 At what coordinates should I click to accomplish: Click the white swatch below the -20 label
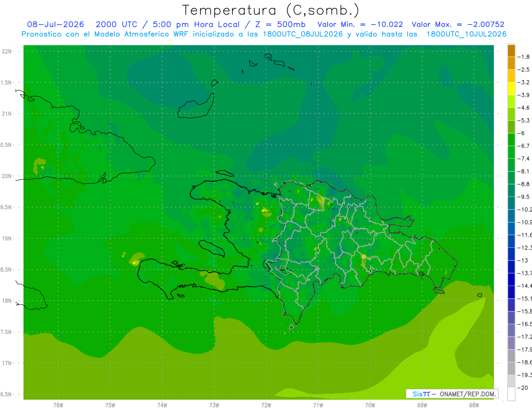click(511, 394)
